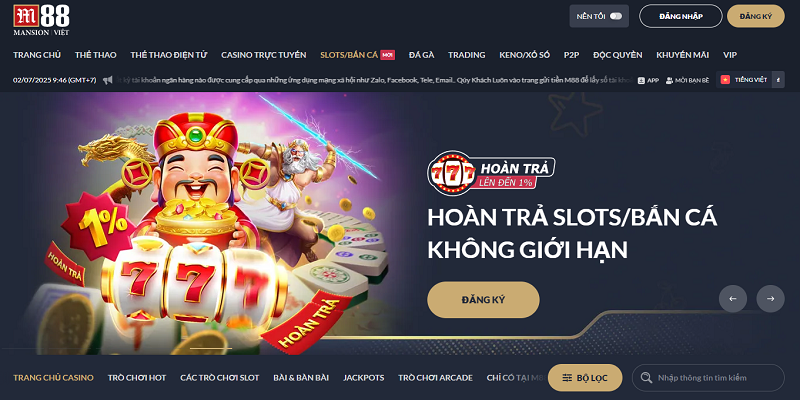
Task: Click the banner slide indicator bar
Action: 211,348
